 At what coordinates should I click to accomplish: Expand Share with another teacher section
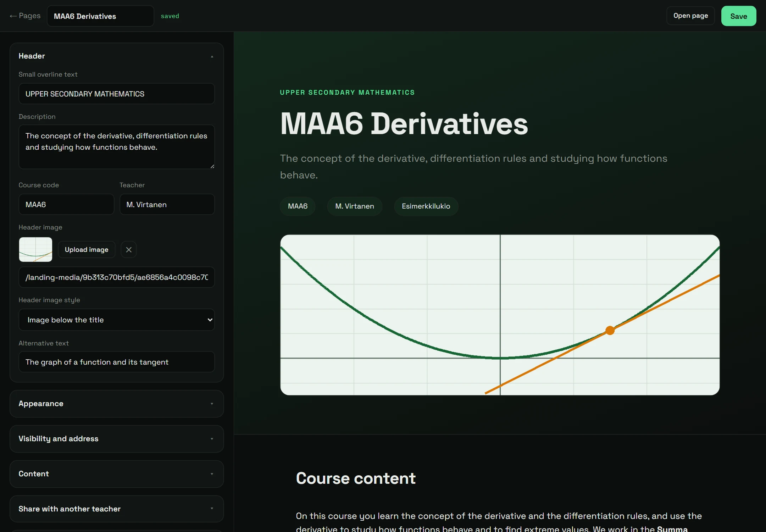(116, 509)
